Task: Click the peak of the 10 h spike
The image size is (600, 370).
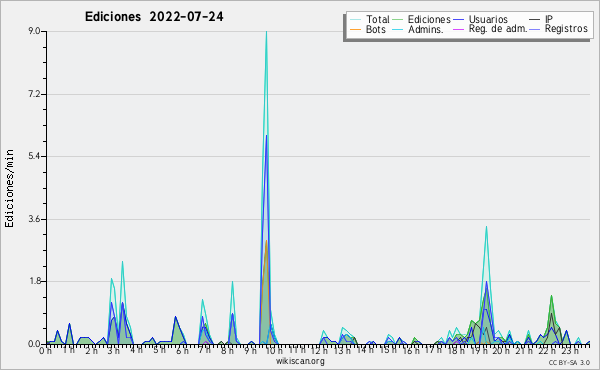Action: (x=266, y=32)
